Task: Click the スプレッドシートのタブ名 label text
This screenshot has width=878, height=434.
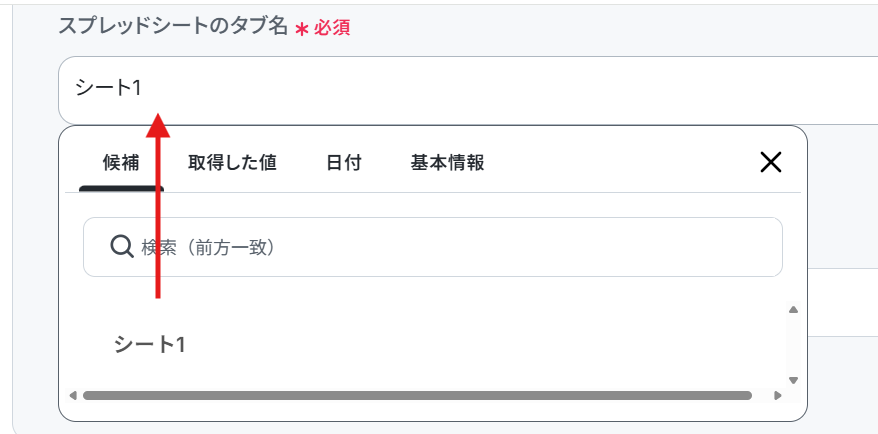Action: point(172,27)
